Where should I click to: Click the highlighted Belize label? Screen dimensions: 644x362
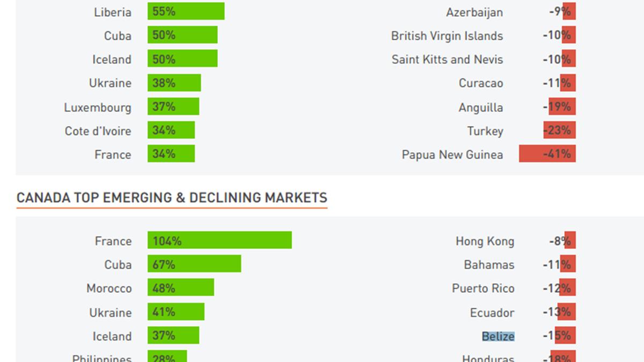(x=498, y=336)
